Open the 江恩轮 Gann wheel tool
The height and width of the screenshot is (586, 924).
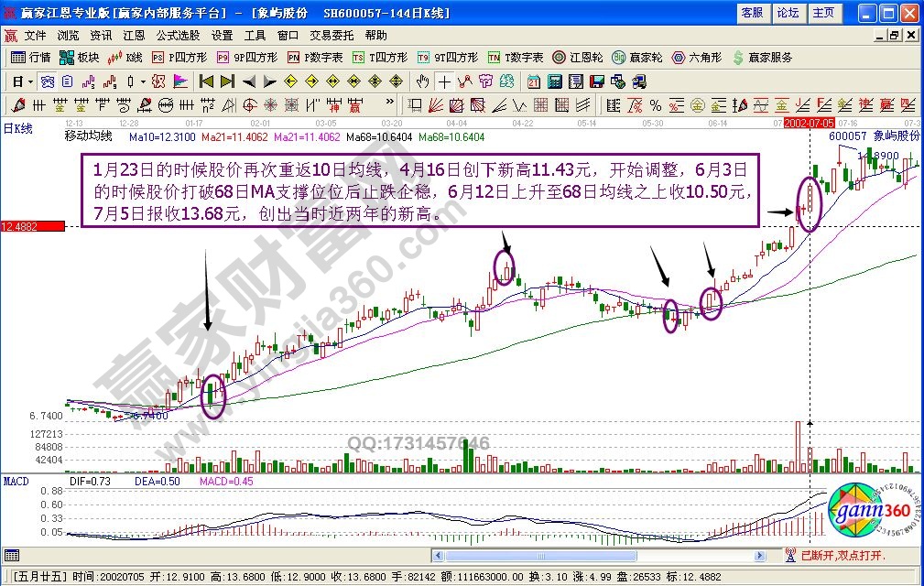coord(578,57)
